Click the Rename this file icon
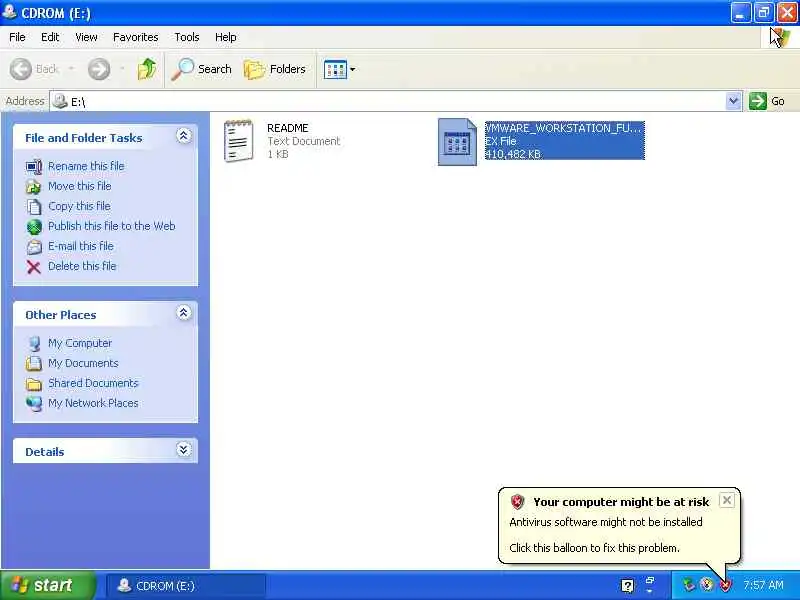 (x=34, y=167)
